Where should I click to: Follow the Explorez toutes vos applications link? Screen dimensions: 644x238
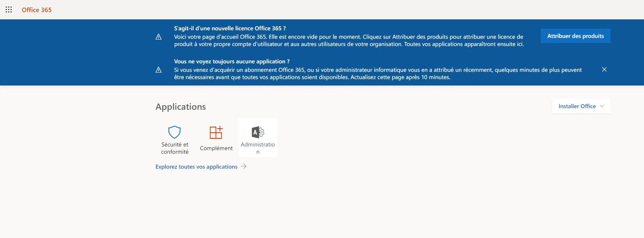tap(201, 167)
